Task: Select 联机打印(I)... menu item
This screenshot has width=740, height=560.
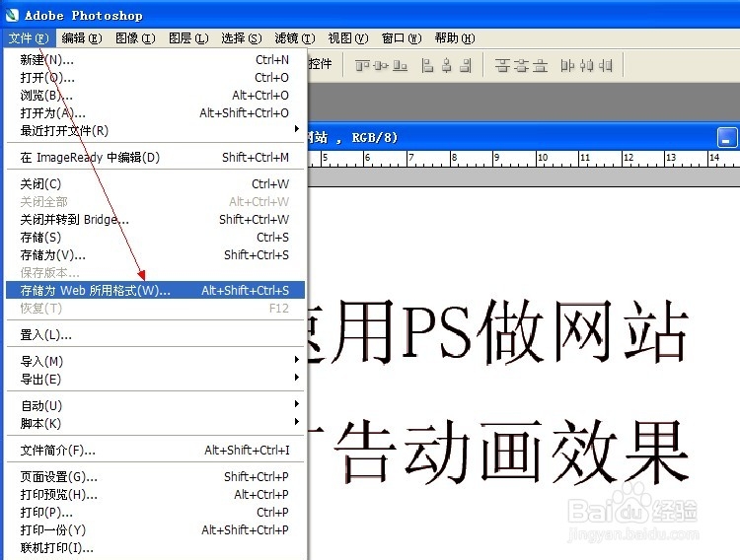Action: (x=155, y=548)
